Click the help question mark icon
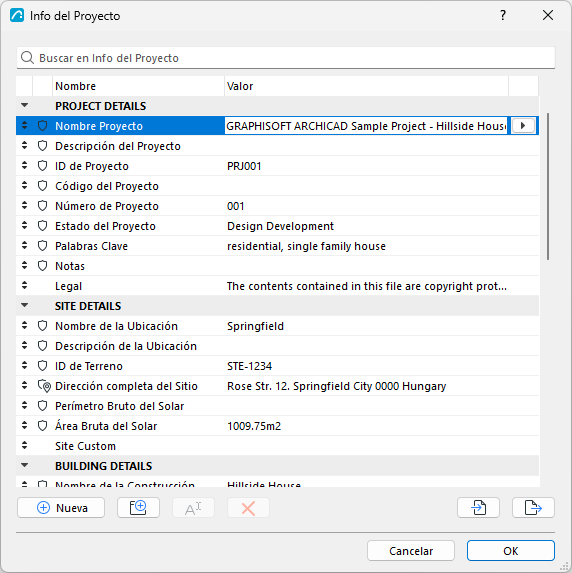This screenshot has width=572, height=573. pos(503,15)
